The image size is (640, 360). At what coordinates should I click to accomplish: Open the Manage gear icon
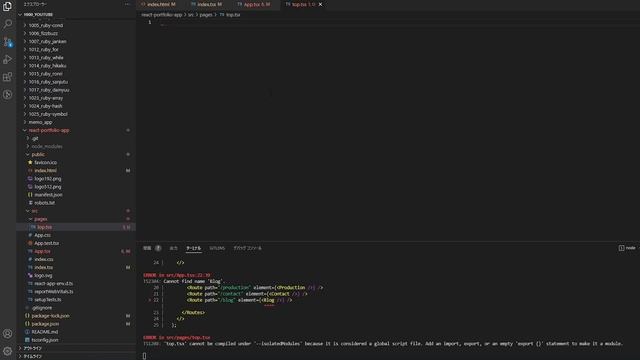(x=7, y=351)
